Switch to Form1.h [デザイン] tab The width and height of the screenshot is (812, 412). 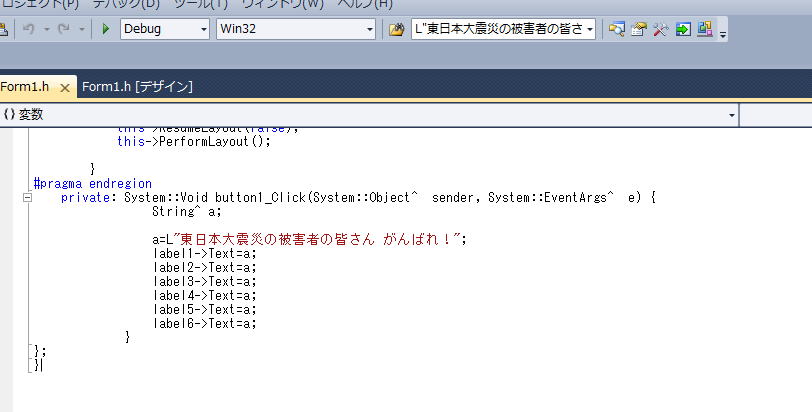pos(137,86)
